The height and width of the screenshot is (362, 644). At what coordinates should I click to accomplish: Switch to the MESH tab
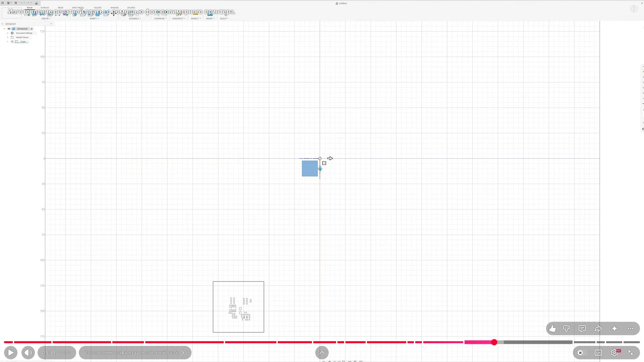coord(60,8)
